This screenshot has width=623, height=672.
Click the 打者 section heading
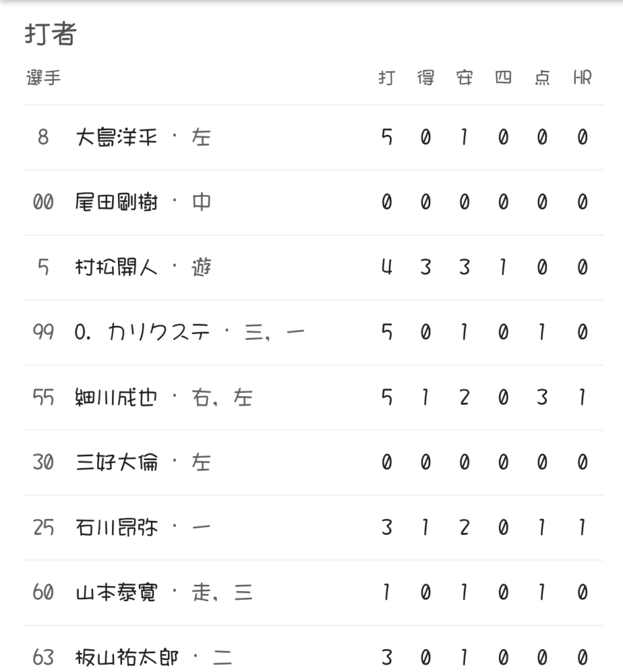50,34
